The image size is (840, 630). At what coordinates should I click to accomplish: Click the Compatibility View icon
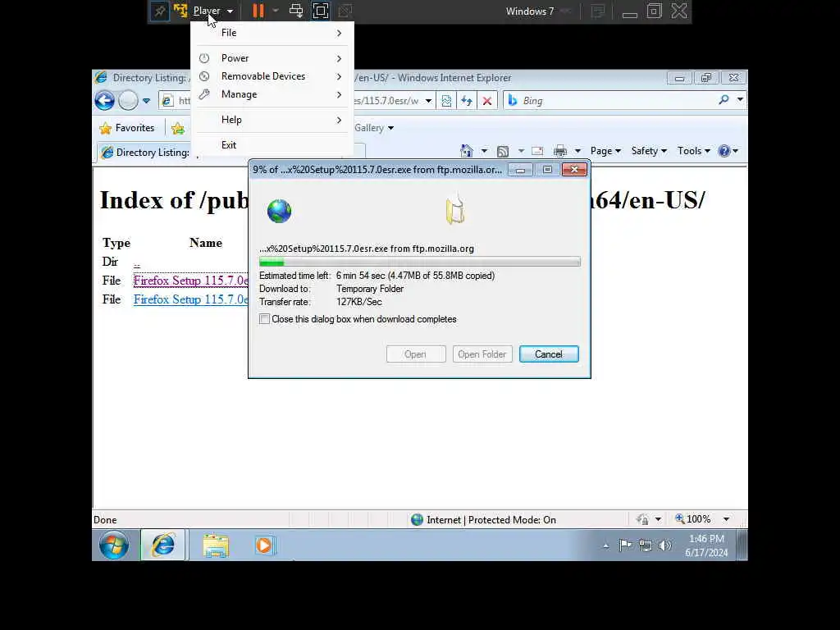pyautogui.click(x=446, y=101)
